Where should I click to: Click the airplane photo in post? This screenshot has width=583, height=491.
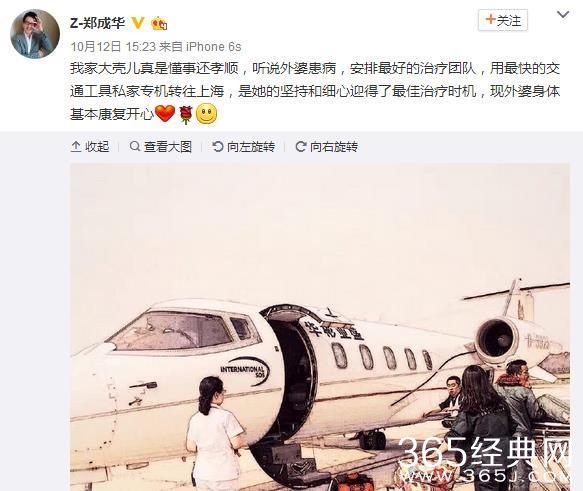click(320, 327)
